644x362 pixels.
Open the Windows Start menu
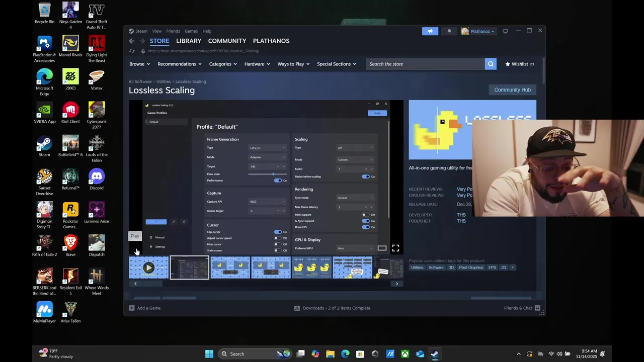pos(209,354)
